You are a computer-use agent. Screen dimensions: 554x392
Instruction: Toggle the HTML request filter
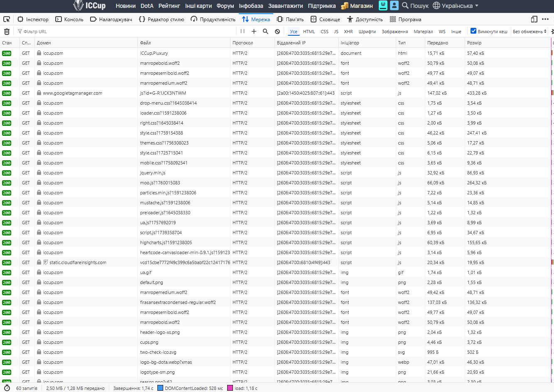point(309,32)
